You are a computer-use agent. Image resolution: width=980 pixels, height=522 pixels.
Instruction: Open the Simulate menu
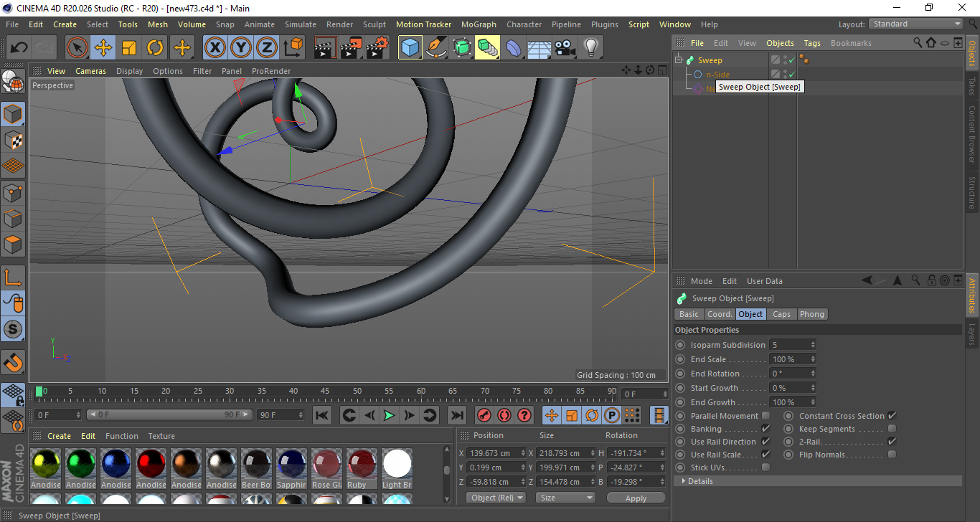[x=300, y=24]
